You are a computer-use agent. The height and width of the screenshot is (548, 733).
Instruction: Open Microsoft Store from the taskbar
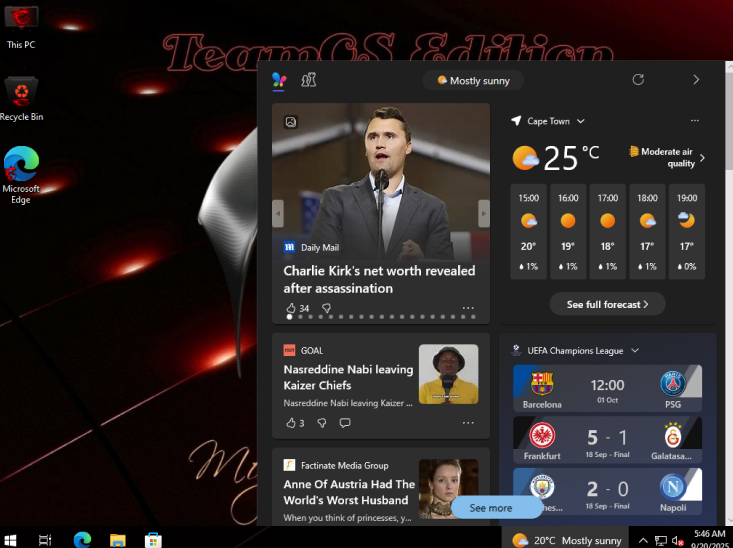[x=153, y=540]
